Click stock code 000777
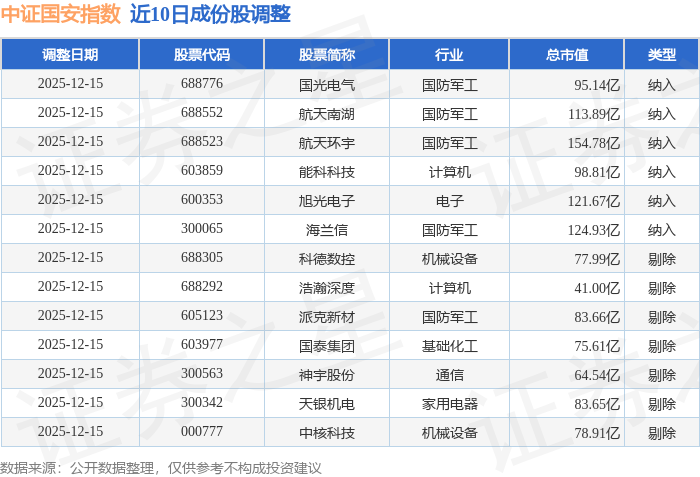 pyautogui.click(x=202, y=432)
